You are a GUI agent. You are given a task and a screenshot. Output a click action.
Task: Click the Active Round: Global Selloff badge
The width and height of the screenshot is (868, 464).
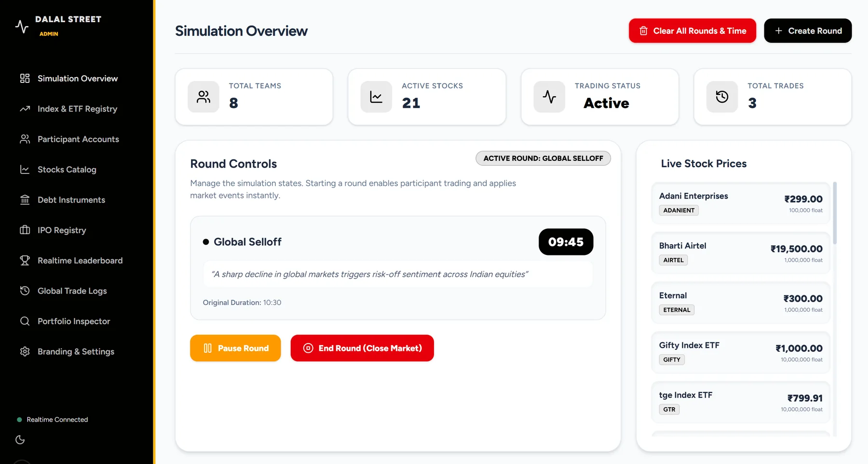click(543, 158)
